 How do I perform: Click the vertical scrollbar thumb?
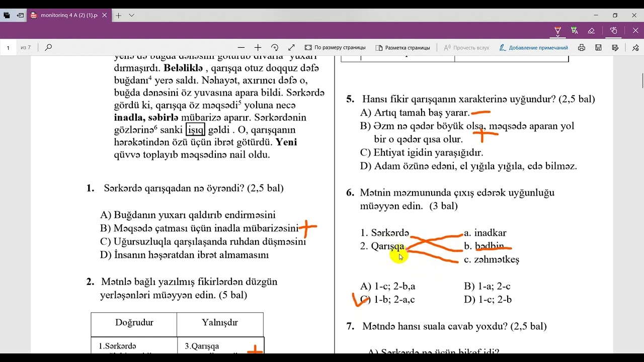pyautogui.click(x=642, y=80)
